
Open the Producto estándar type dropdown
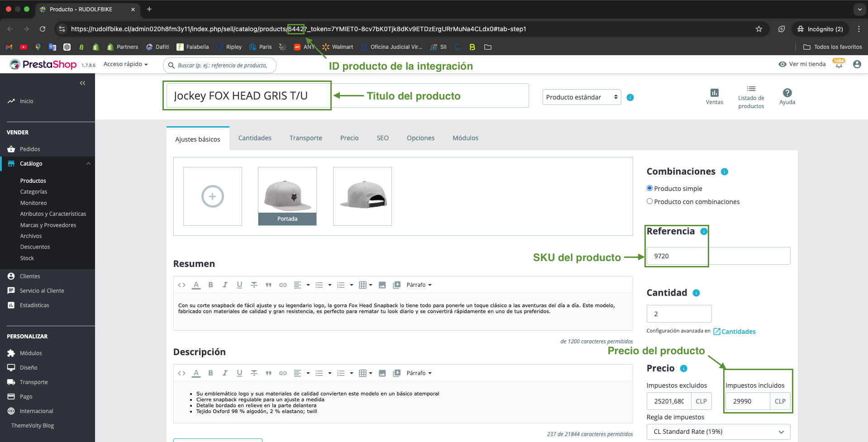[x=582, y=97]
